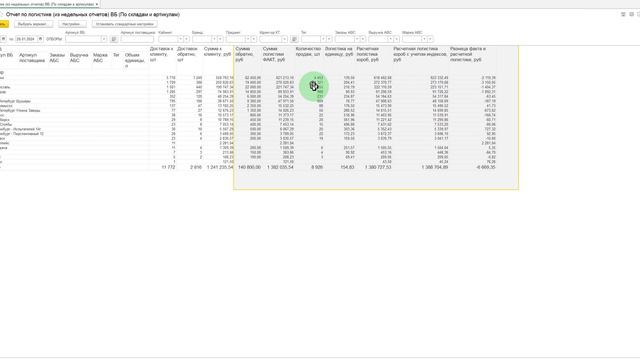
Task: Click the Артикул ВБ filter field
Action: [x=83, y=39]
